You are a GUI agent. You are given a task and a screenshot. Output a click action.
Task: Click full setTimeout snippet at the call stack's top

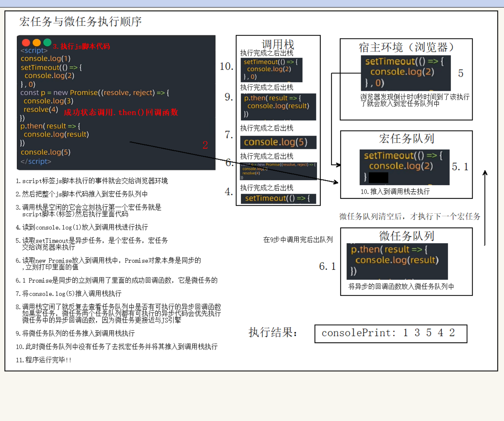click(272, 70)
